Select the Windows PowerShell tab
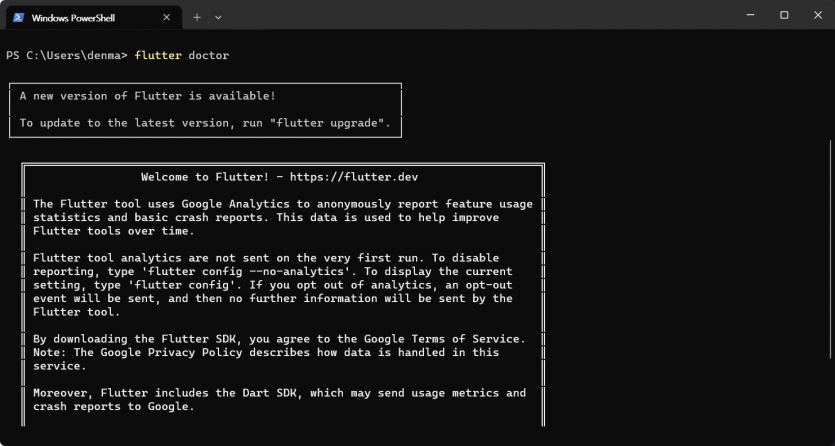 93,18
